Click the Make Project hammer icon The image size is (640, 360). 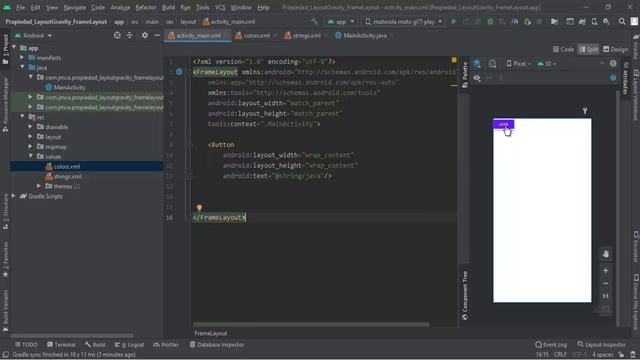pos(314,22)
